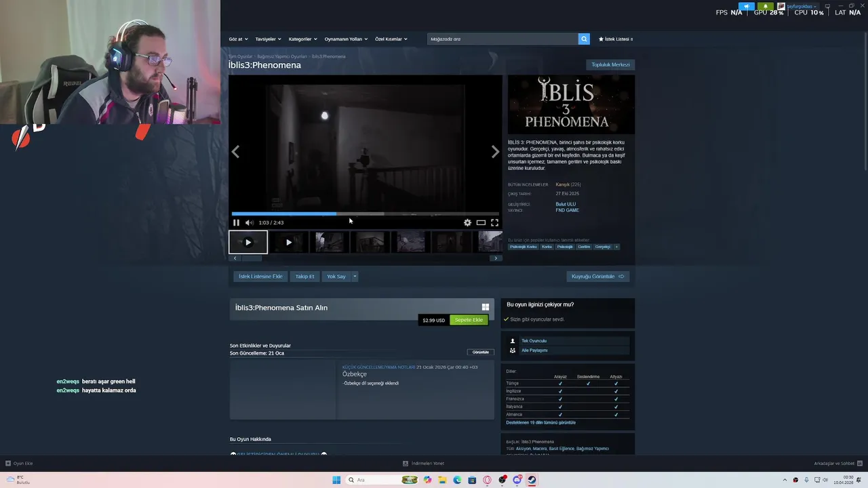The width and height of the screenshot is (868, 488).
Task: Open Discord from the taskbar
Action: [517, 480]
